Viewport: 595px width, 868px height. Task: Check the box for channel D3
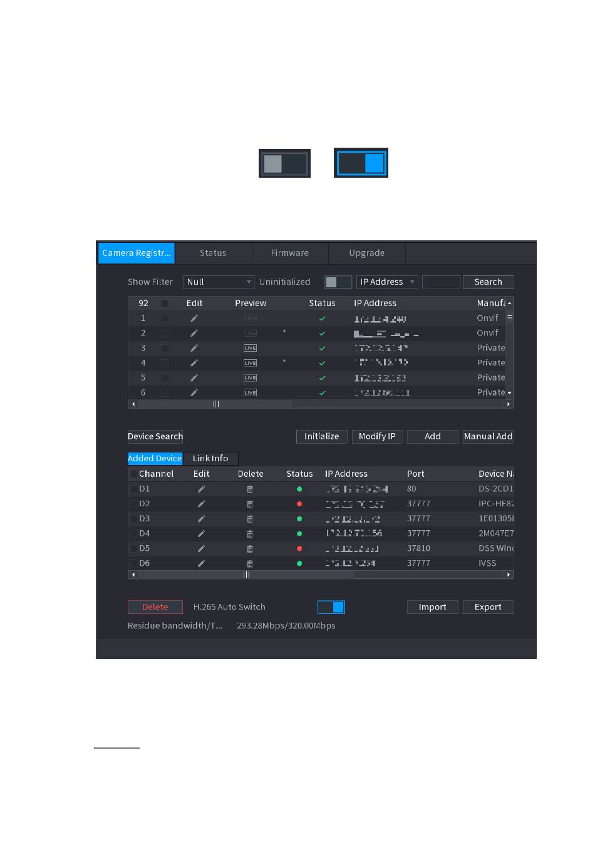(133, 519)
